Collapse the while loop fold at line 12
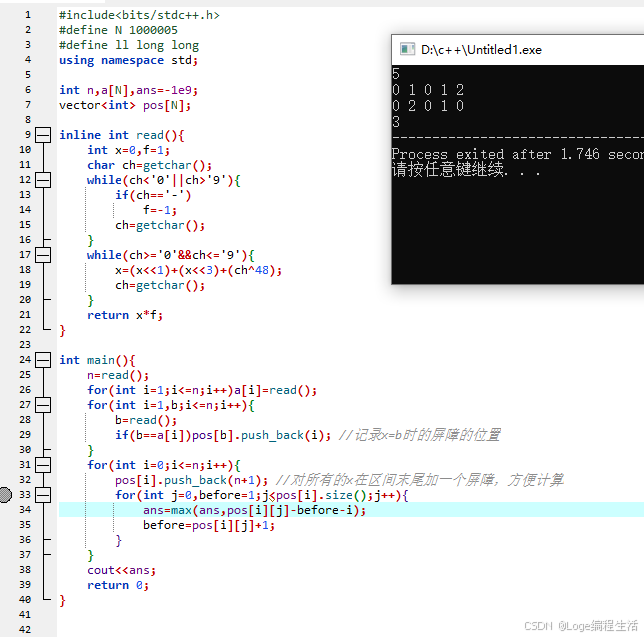This screenshot has height=637, width=644. point(43,180)
